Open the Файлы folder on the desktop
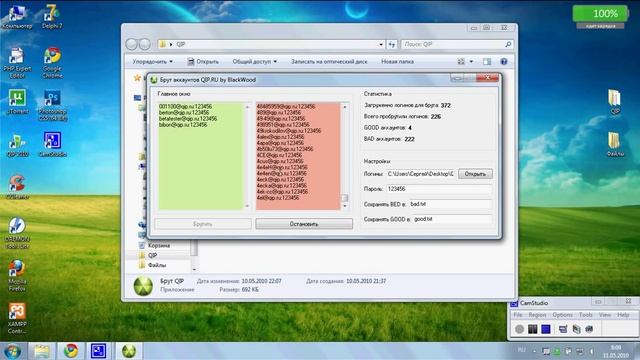This screenshot has width=640, height=360. click(615, 144)
